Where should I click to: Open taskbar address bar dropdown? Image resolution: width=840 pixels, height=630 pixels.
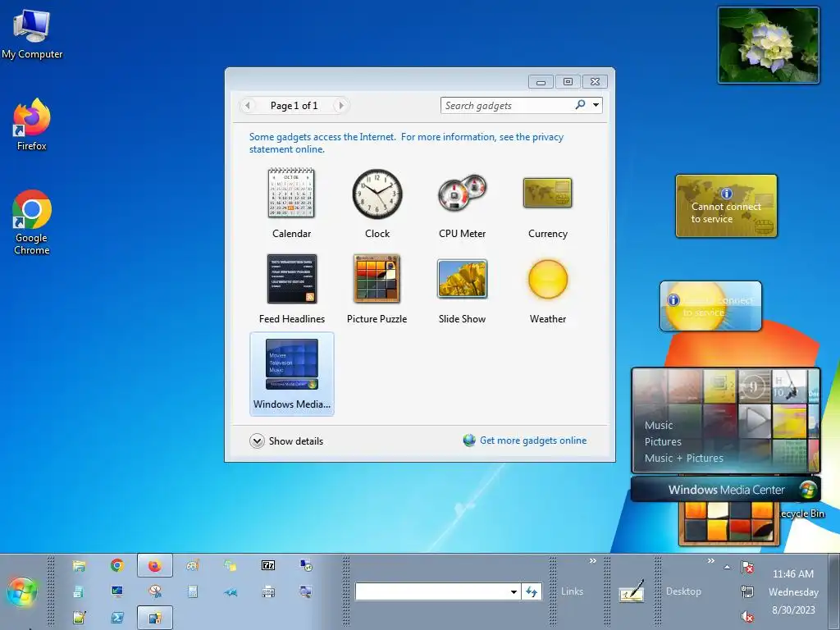514,591
